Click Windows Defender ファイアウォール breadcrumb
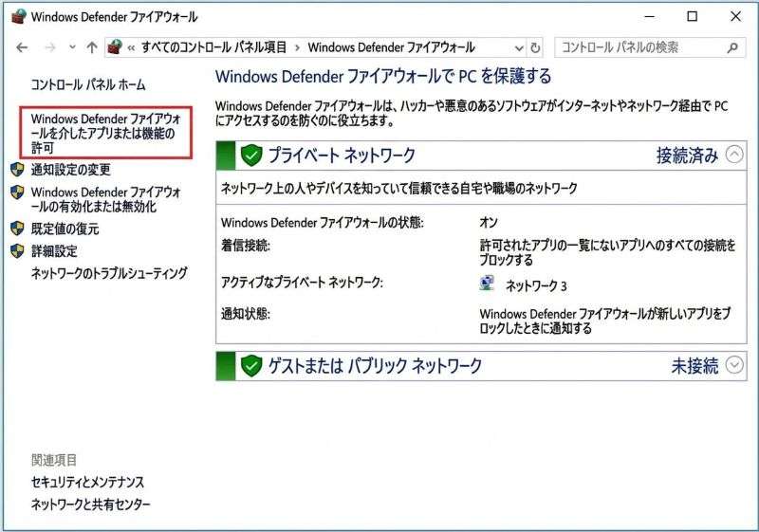 tap(391, 47)
